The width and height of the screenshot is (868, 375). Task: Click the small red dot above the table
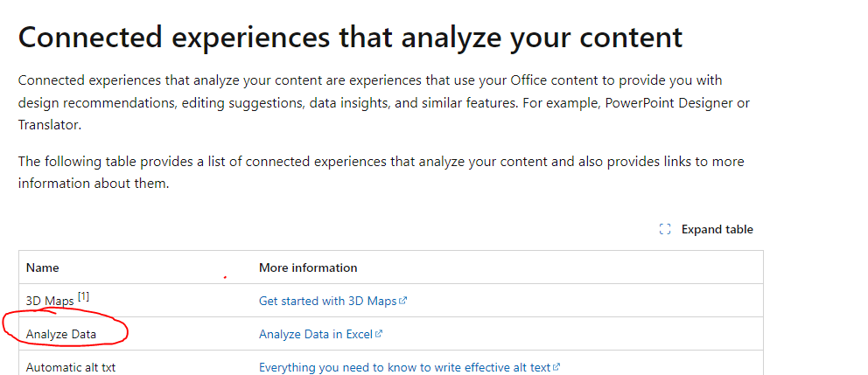[x=225, y=278]
